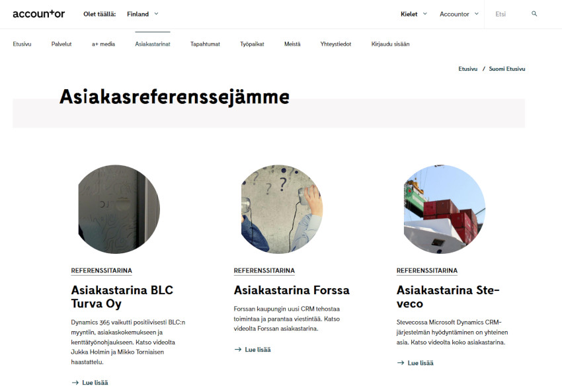Click the Kirjaudu sisään link
Screen dimensions: 562x392
pos(390,44)
